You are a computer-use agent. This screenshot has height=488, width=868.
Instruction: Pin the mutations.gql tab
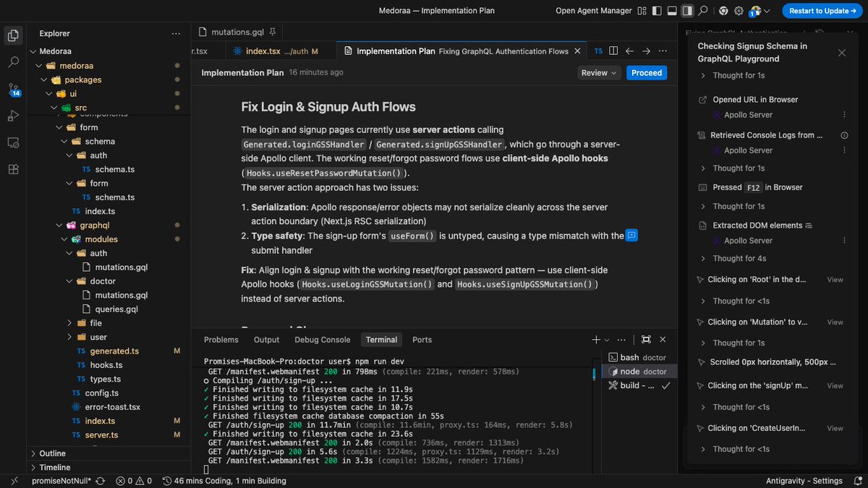[273, 33]
